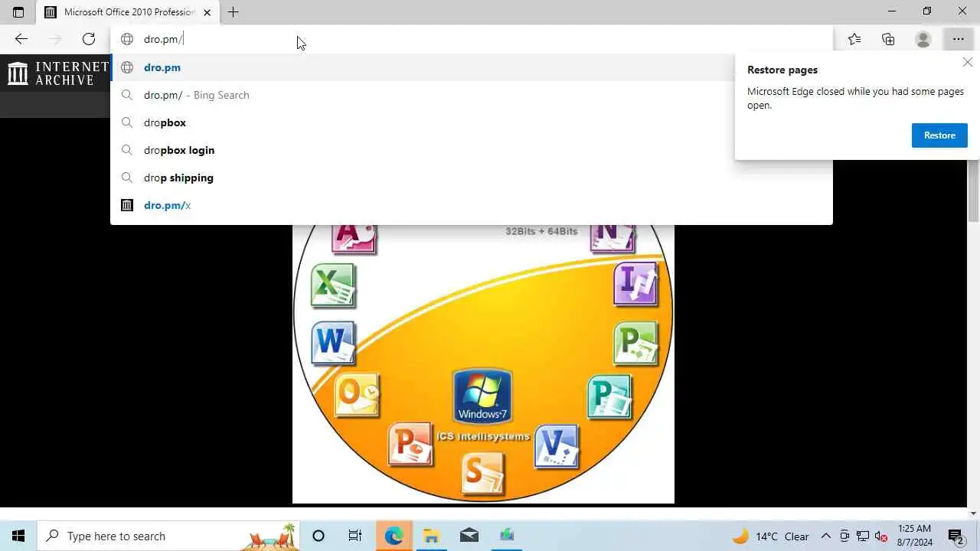Click the taskbar search box
This screenshot has height=551, width=980.
coord(168,536)
